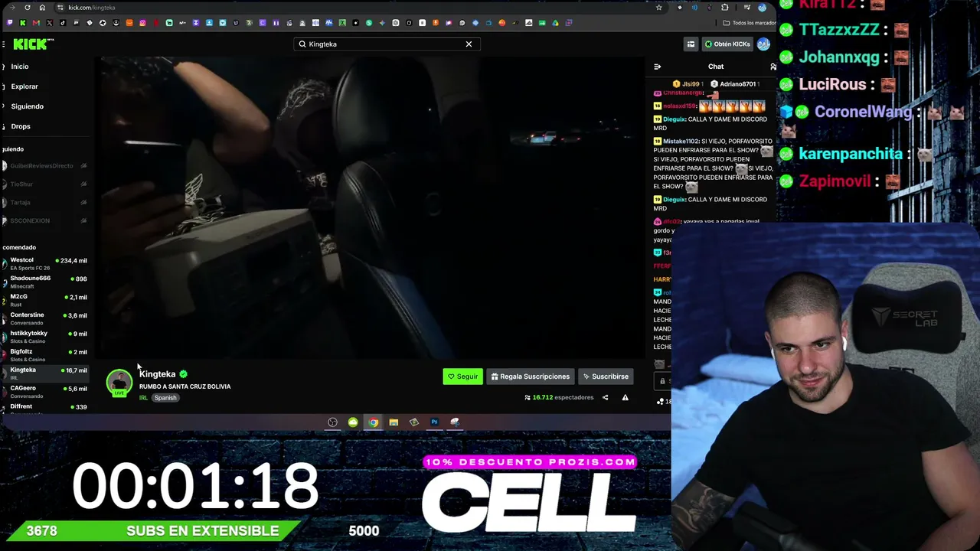This screenshot has height=551, width=980.
Task: Open Explorar in the sidebar
Action: point(24,86)
